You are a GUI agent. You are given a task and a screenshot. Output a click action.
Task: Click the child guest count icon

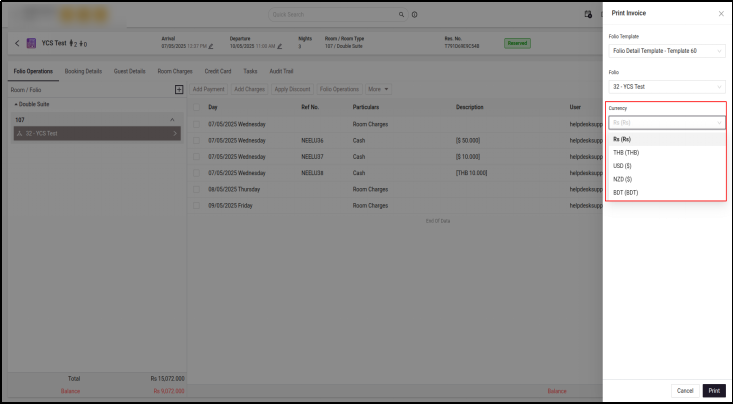coord(83,43)
